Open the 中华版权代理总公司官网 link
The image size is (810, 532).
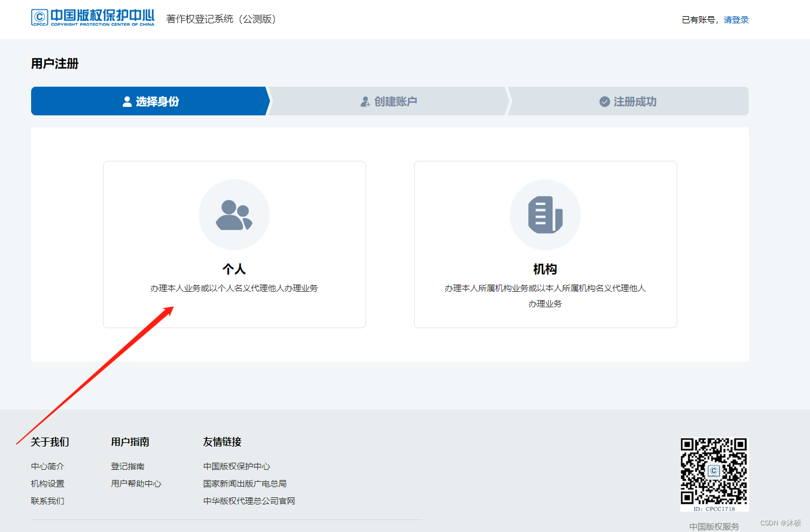(x=248, y=501)
